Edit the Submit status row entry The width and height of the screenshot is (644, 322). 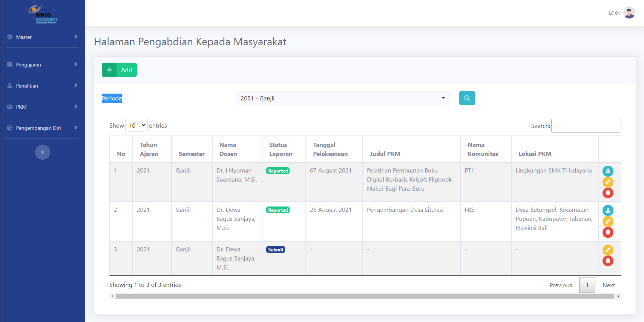pos(608,250)
